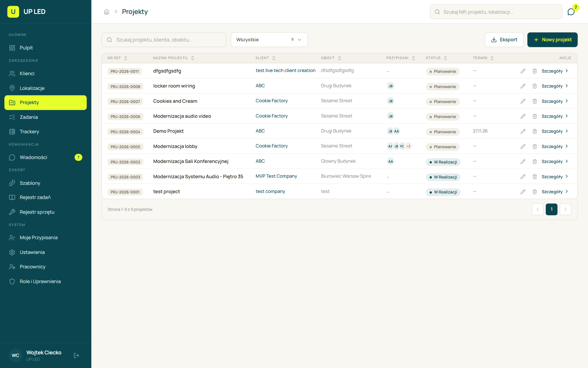Click the PRJ-2026-0004 reference badge
588x368 pixels.
tap(125, 132)
